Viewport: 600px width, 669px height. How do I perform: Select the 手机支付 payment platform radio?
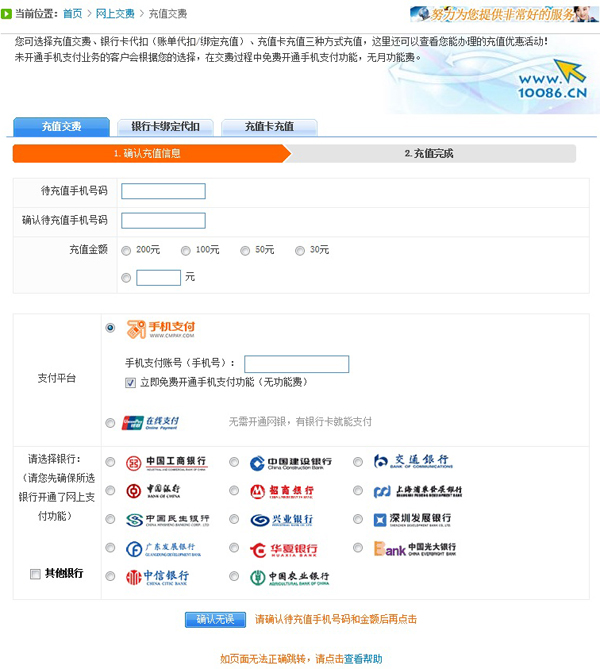(110, 328)
